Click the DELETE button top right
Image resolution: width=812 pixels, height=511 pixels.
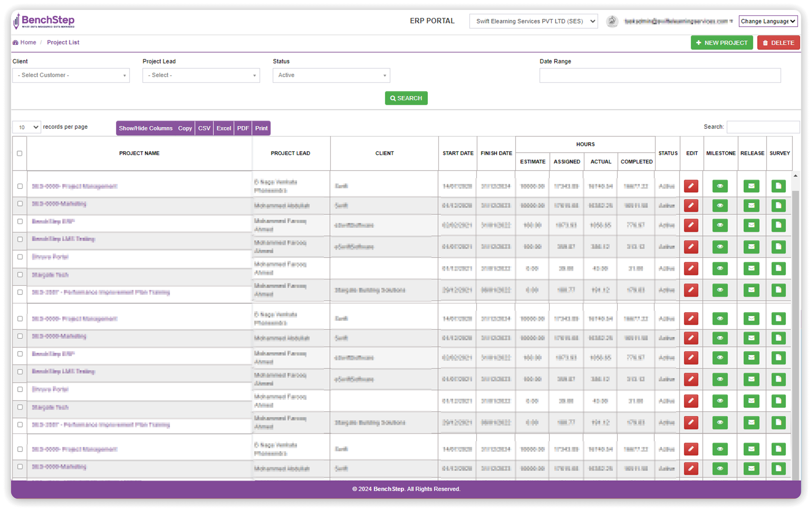coord(778,42)
